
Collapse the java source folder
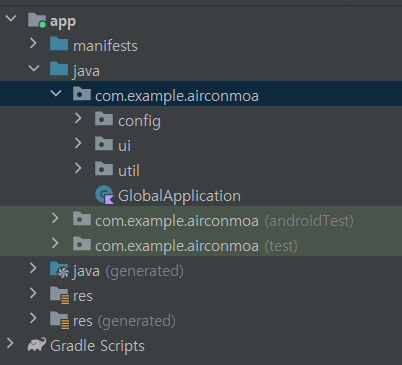(x=34, y=68)
